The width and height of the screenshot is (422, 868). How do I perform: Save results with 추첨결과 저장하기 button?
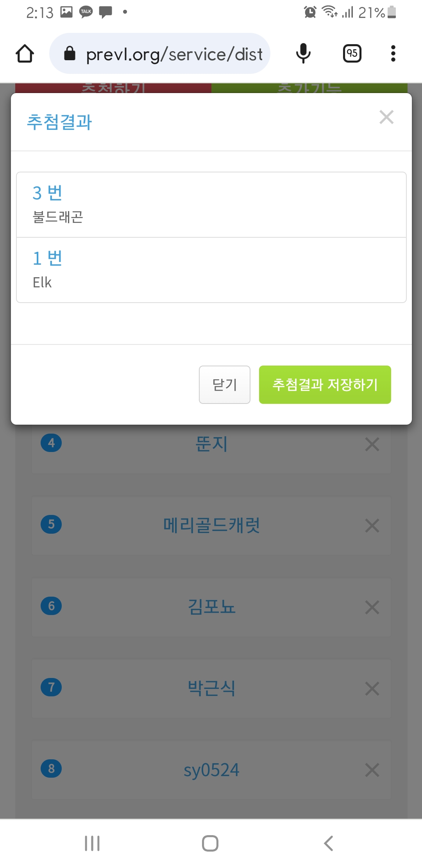click(x=325, y=385)
